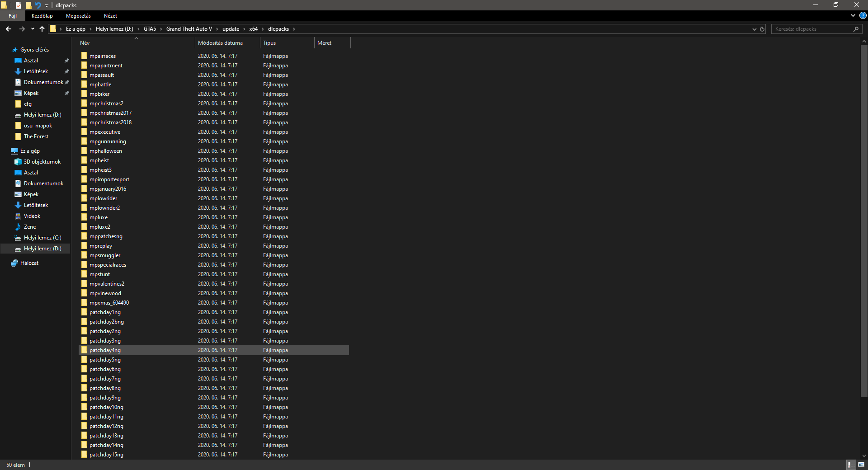Click the Hálózat network icon in sidebar
Screen dimensions: 868x470
coord(15,263)
